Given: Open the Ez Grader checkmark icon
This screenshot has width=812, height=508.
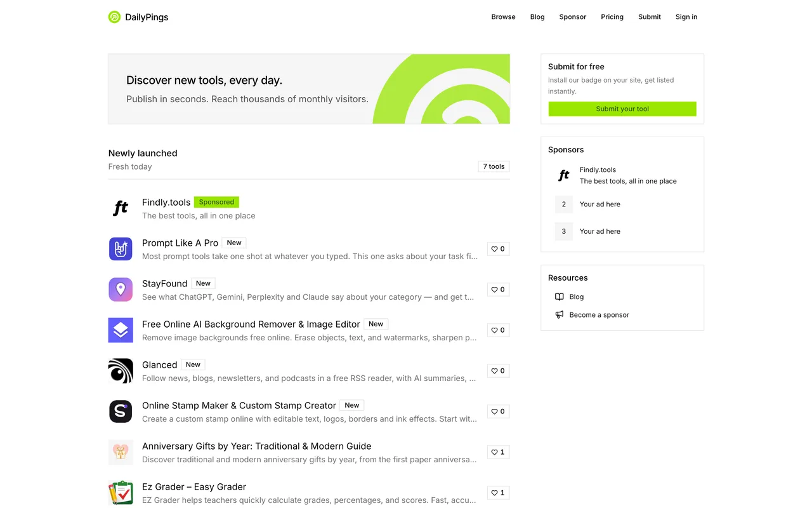Looking at the screenshot, I should pos(121,493).
